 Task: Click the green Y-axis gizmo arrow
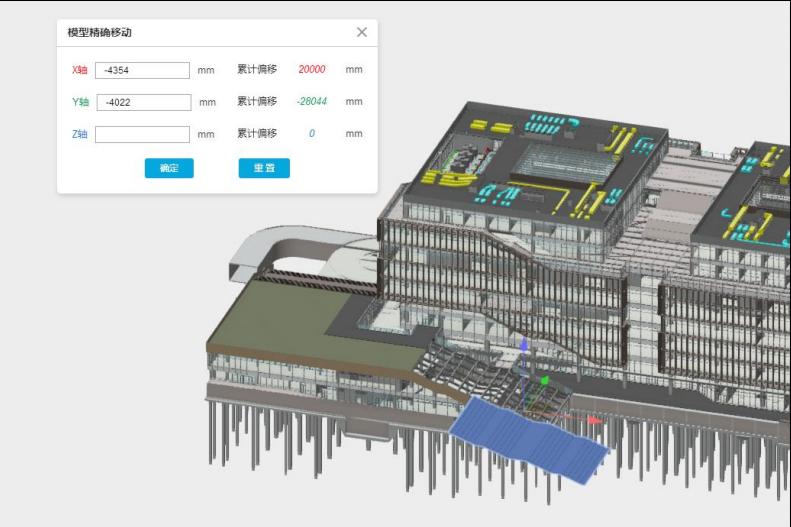pos(544,380)
